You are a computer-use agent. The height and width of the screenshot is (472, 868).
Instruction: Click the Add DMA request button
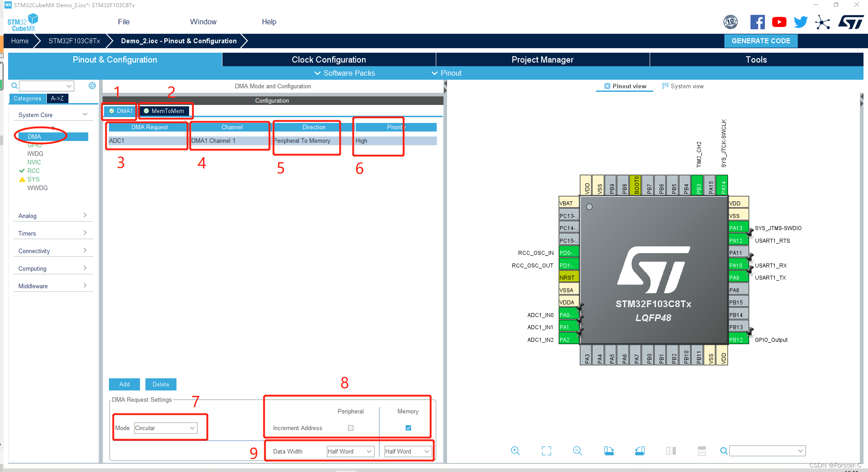(x=124, y=384)
